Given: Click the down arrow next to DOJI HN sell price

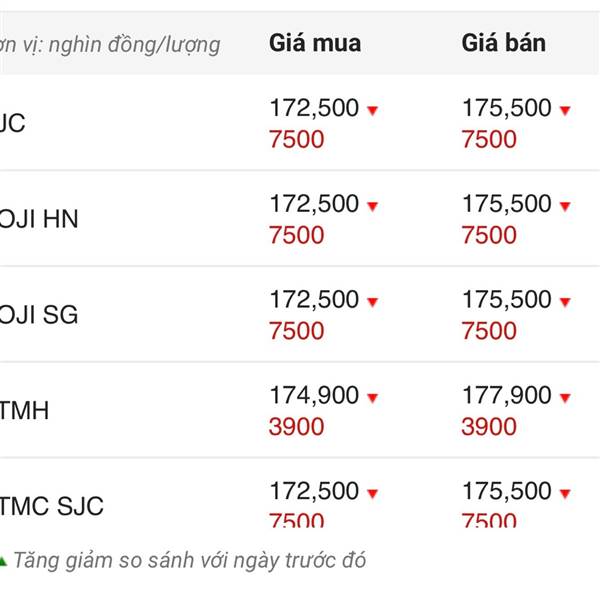Looking at the screenshot, I should 565,206.
